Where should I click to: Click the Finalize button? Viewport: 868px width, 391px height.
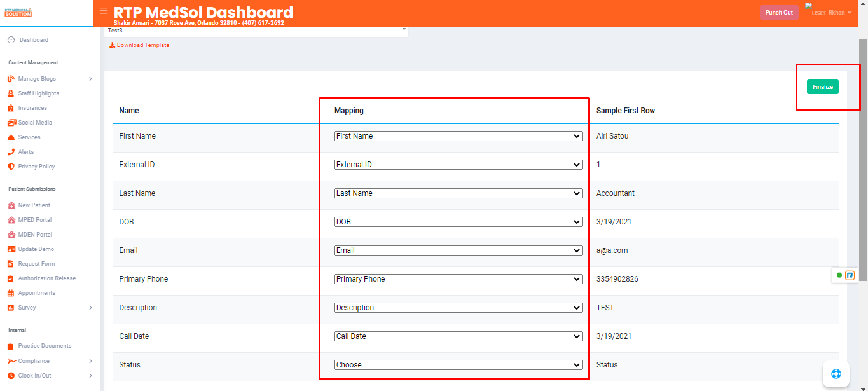(x=823, y=87)
